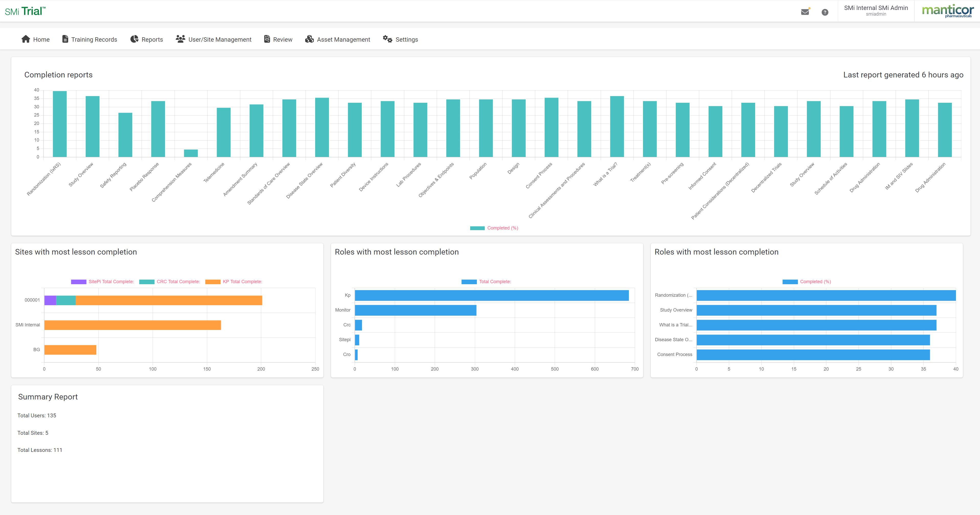This screenshot has height=515, width=980.
Task: Click the Home house icon
Action: 26,39
